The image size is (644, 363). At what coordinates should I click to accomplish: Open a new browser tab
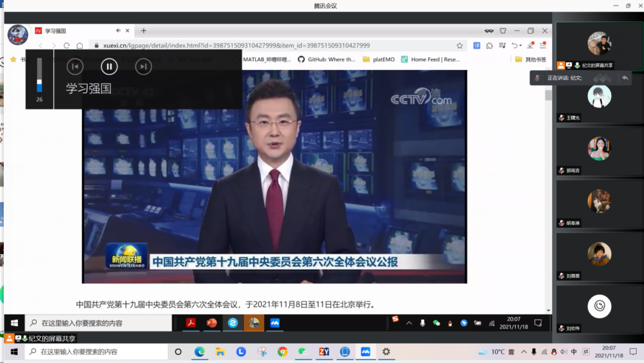(x=143, y=30)
